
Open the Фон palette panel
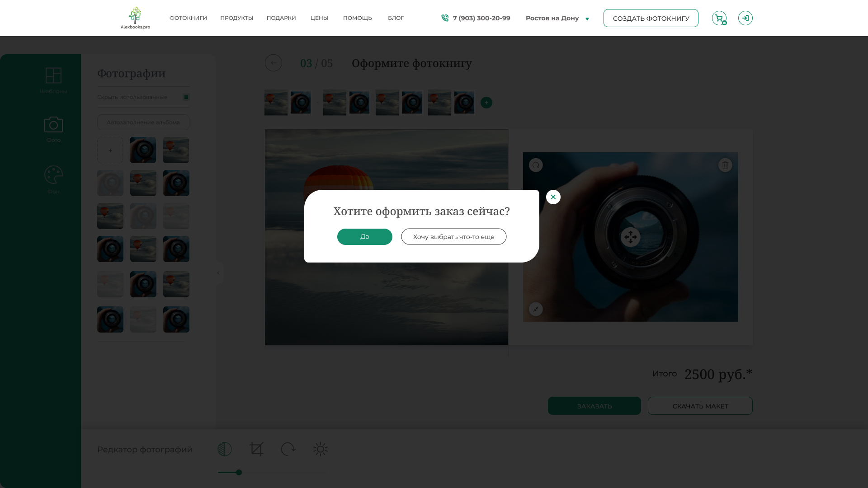[x=53, y=180]
